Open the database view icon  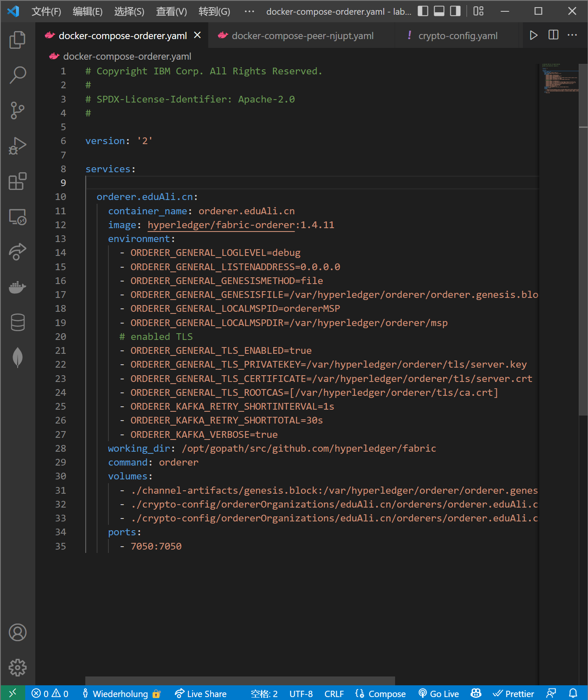(17, 322)
